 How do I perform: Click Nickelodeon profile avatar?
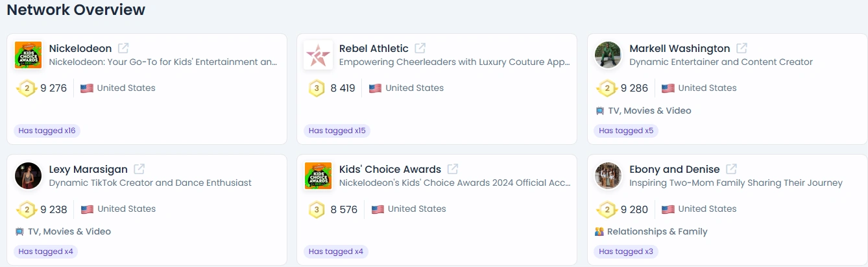click(28, 55)
